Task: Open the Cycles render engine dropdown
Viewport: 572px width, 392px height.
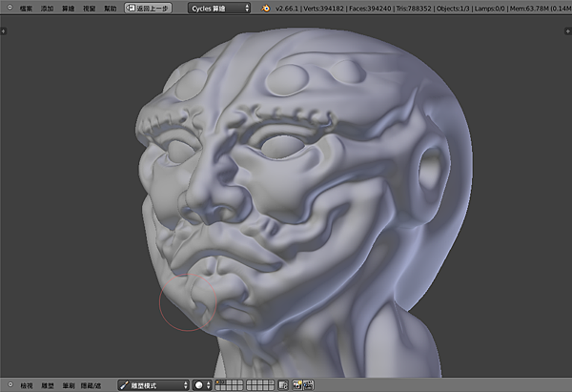Action: (x=219, y=8)
